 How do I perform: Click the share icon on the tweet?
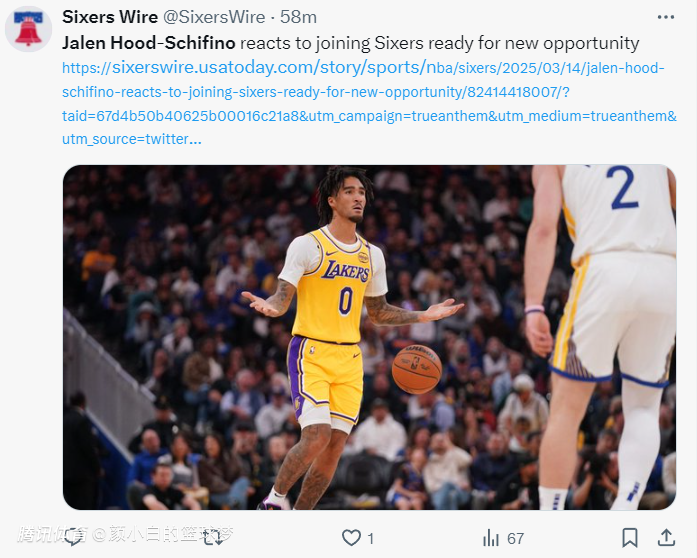coord(666,538)
